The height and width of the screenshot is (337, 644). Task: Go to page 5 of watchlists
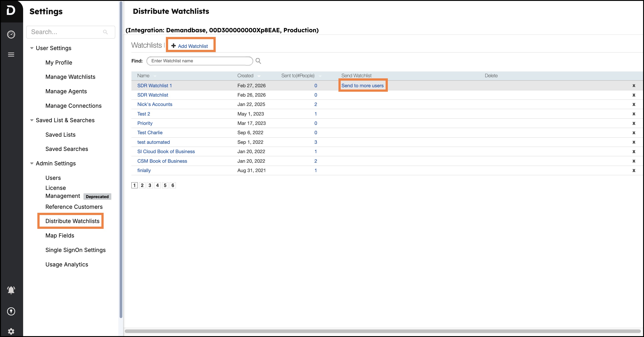point(165,185)
